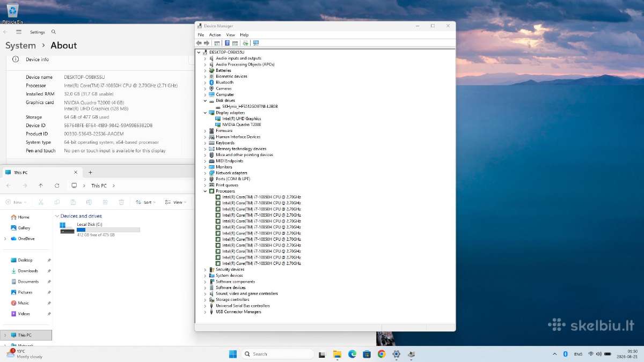Click the Cameras category icon in device tree
The height and width of the screenshot is (362, 644).
211,88
